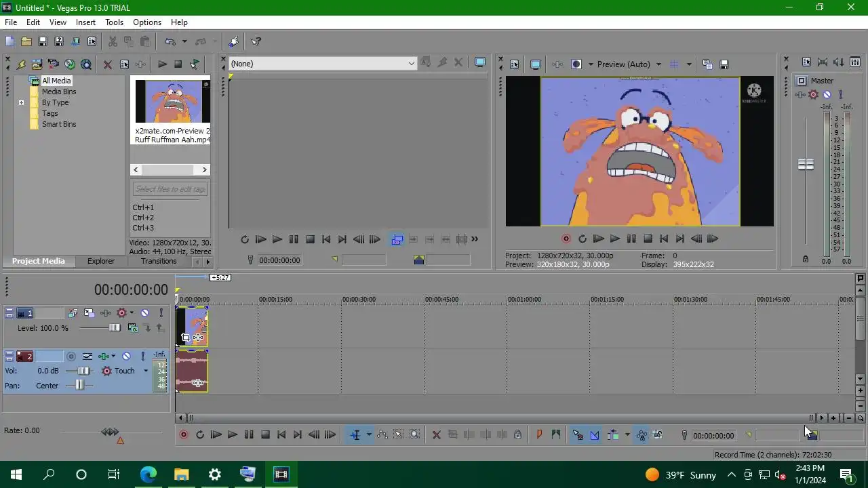Select the Tags folder in media tree
The image size is (868, 488).
click(50, 113)
